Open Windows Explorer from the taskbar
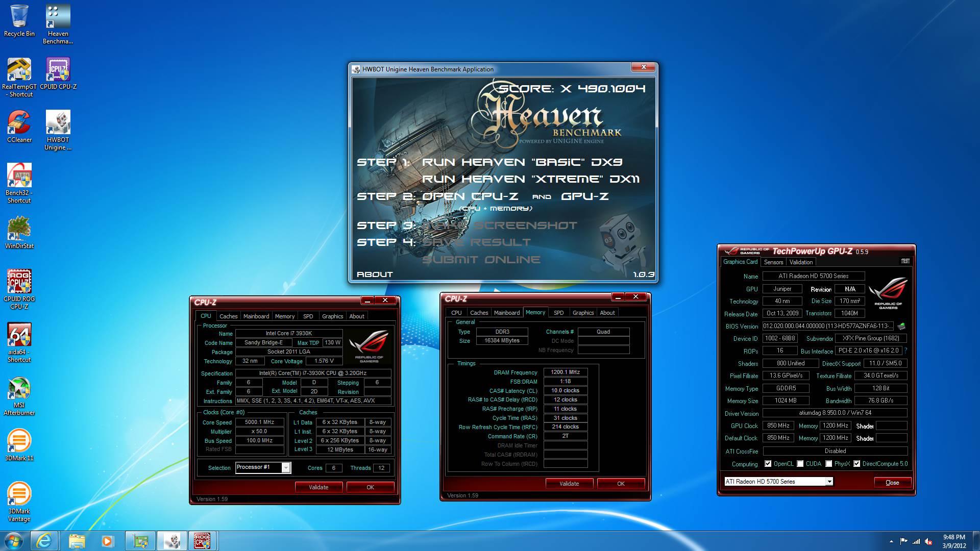 coord(77,541)
